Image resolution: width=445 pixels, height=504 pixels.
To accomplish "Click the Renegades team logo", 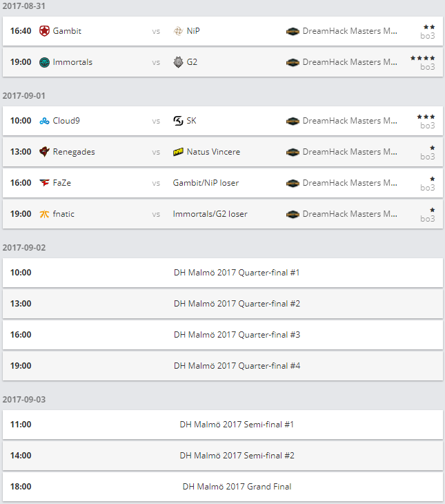I will (x=45, y=152).
